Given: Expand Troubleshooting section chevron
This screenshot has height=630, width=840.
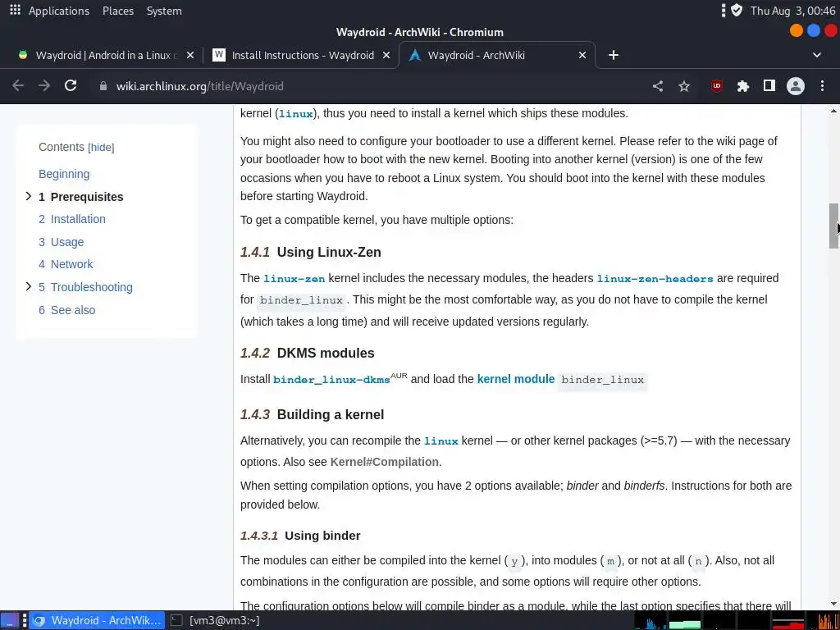Looking at the screenshot, I should [x=29, y=286].
